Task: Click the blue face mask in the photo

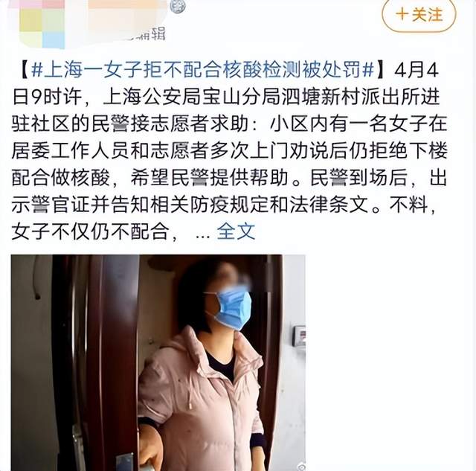Action: (232, 309)
